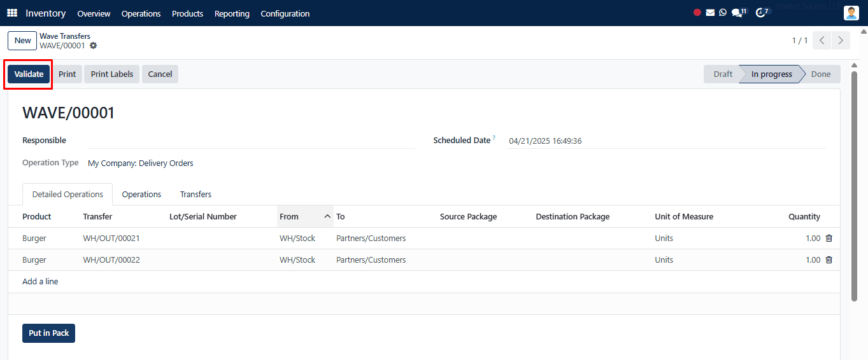Click the quantity 1.00 in the WH/OUT/00021 row
The image size is (868, 360).
[x=813, y=239]
